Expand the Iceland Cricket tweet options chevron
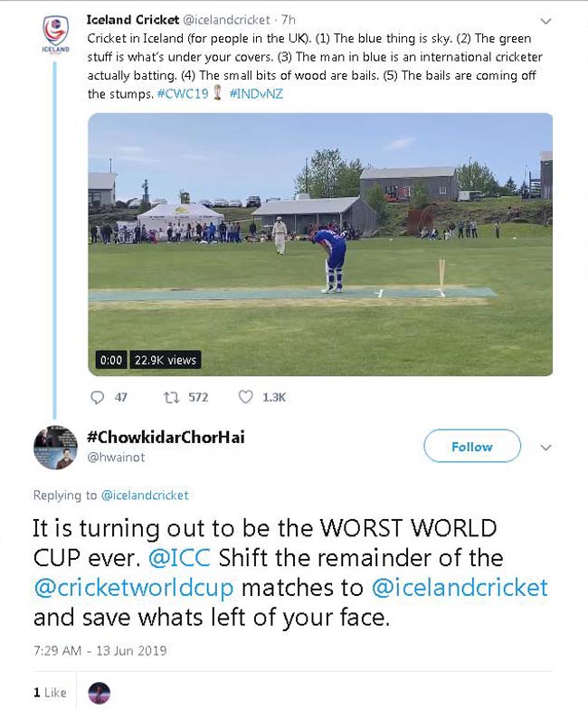 [x=545, y=21]
